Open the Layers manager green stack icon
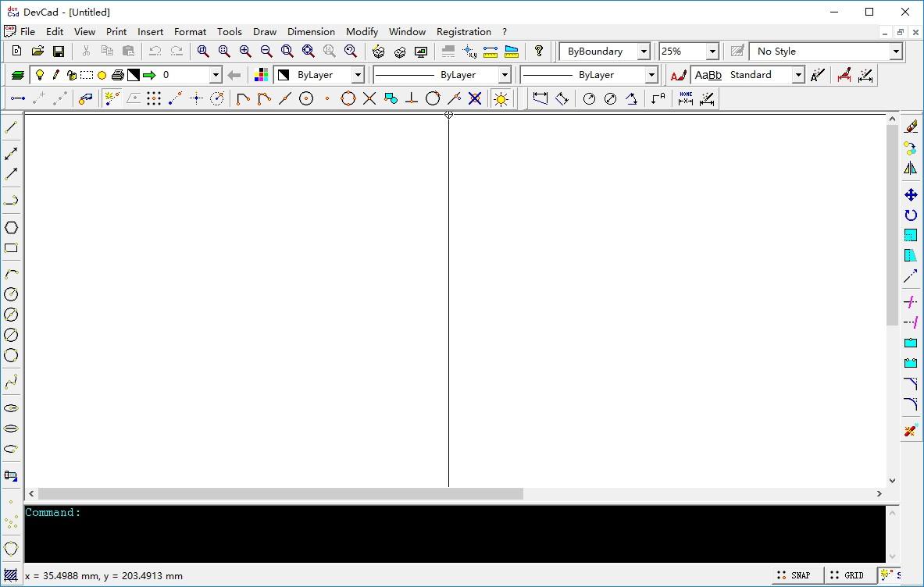This screenshot has height=587, width=924. point(18,75)
